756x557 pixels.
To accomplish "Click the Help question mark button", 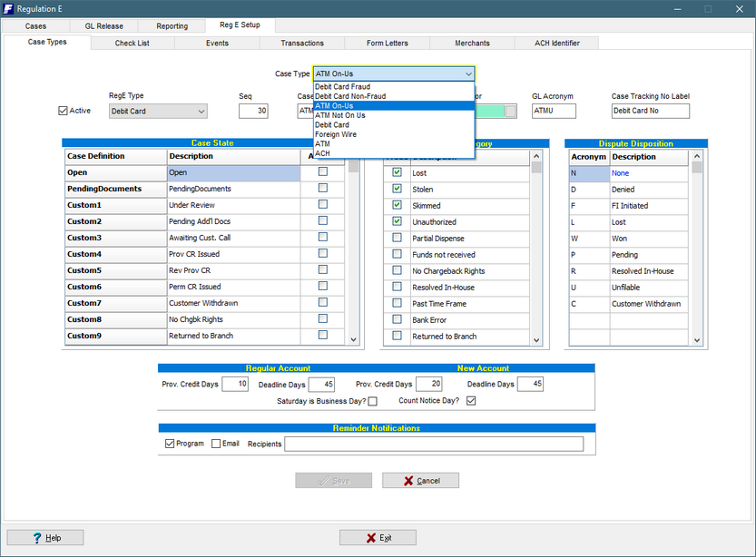I will click(x=45, y=538).
